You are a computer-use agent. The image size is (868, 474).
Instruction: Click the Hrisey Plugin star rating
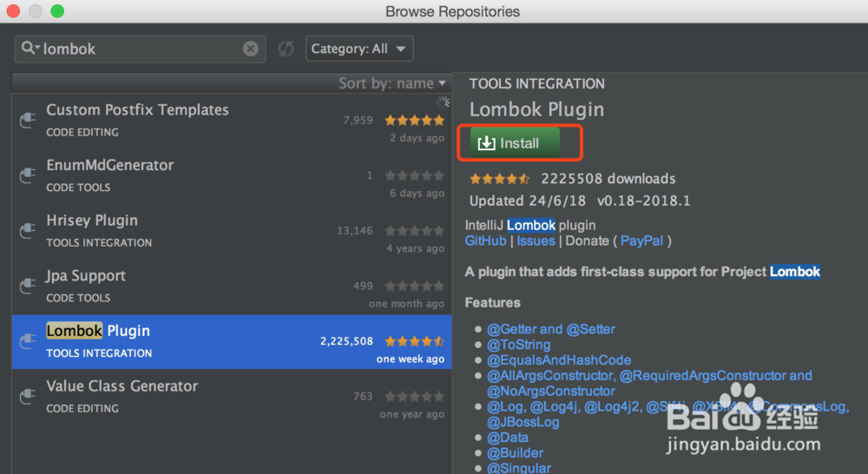415,230
